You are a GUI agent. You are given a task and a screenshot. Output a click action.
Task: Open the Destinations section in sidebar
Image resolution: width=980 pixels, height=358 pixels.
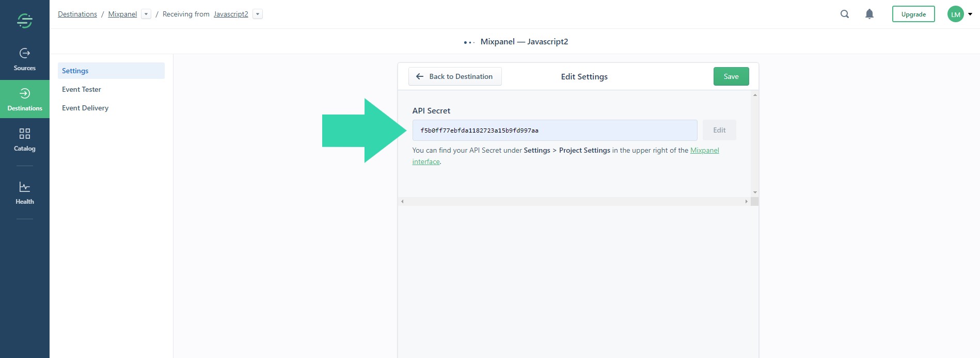tap(24, 99)
